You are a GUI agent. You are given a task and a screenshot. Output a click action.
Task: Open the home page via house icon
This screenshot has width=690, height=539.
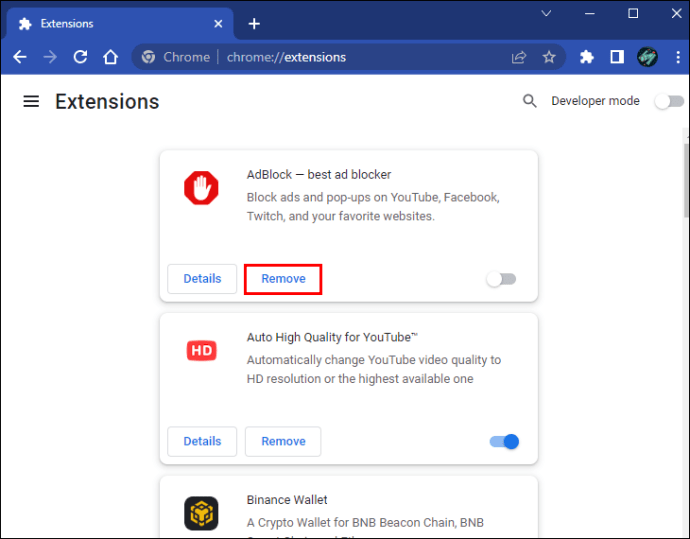[x=110, y=57]
